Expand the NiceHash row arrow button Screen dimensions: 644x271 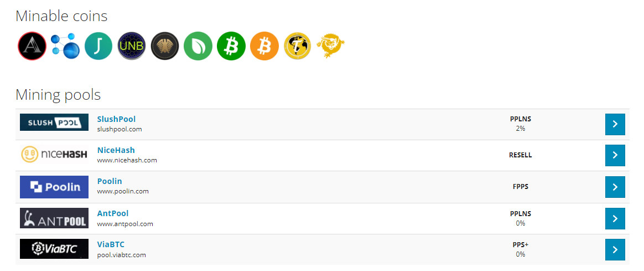(x=615, y=155)
